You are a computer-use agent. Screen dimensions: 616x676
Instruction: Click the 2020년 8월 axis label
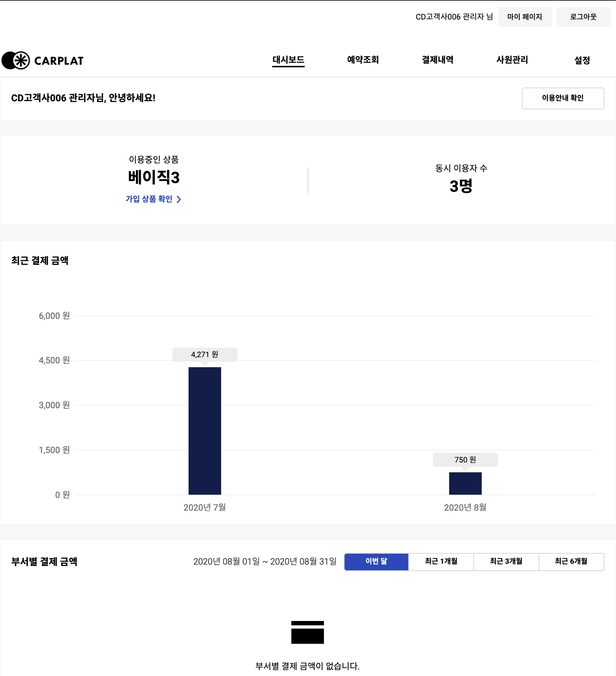[465, 507]
